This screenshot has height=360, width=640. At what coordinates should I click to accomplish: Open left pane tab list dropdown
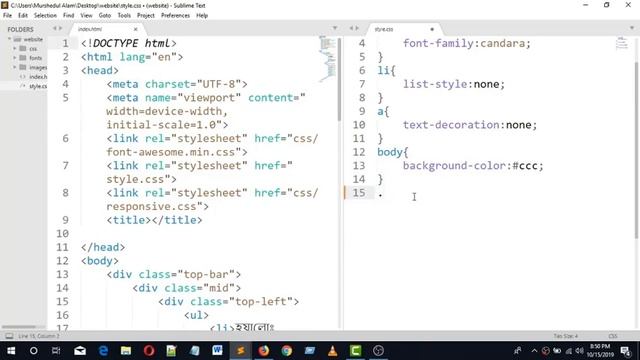(335, 28)
